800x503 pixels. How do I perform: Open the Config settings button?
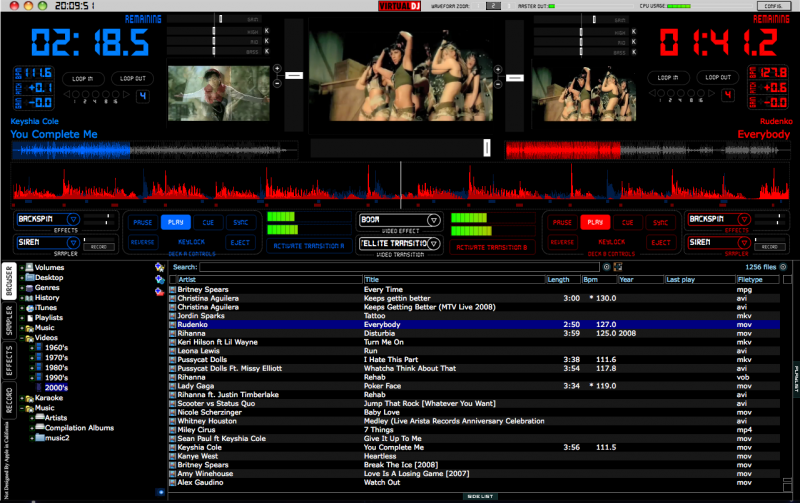click(773, 6)
